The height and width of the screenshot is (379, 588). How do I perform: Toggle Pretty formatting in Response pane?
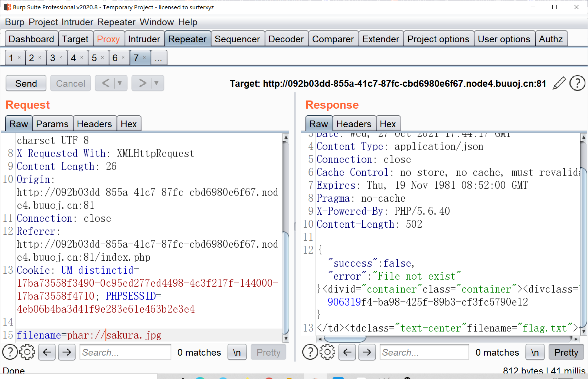coord(566,352)
